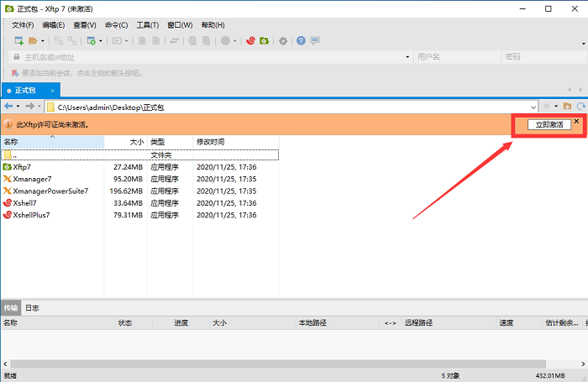
Task: Sort by the 名称 column header
Action: (x=52, y=142)
